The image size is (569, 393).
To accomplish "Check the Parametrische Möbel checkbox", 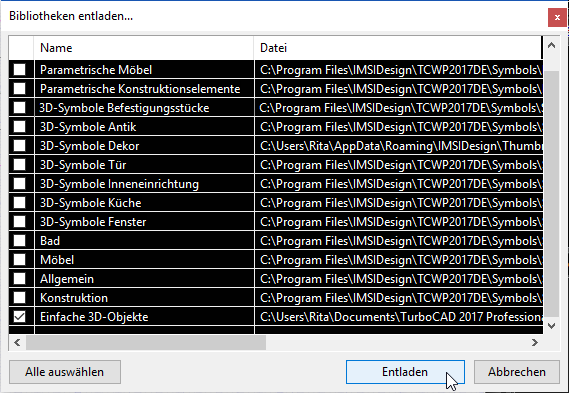I will coord(20,70).
